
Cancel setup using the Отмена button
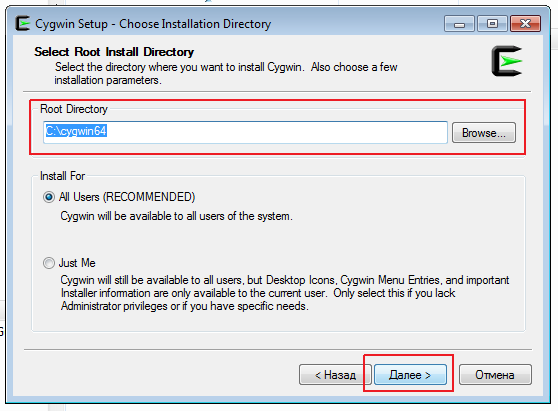[x=495, y=375]
